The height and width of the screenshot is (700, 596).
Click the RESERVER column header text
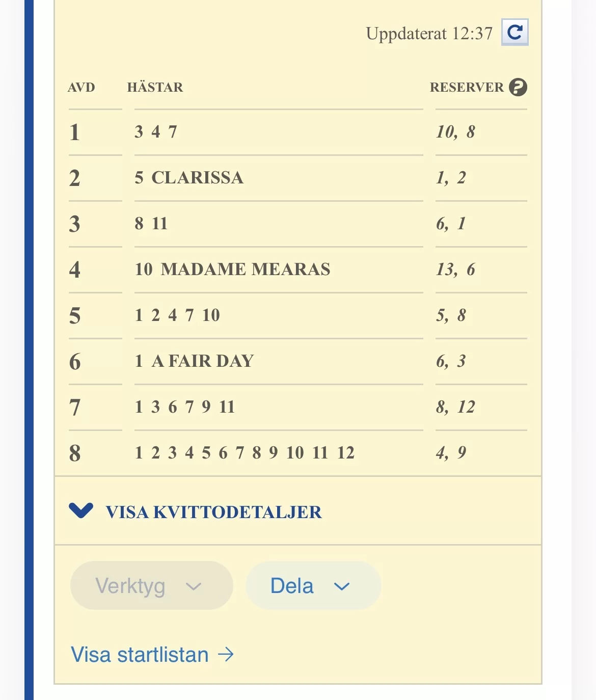pos(467,87)
